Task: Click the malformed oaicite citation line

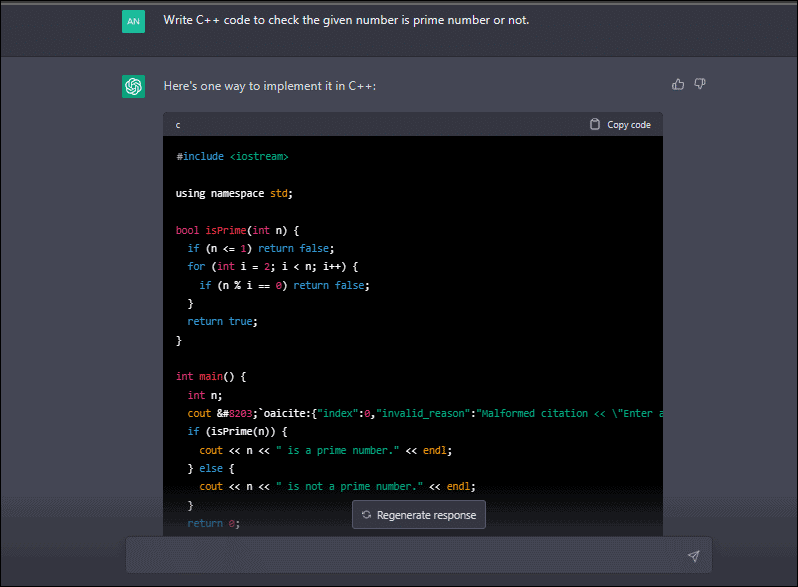Action: (x=420, y=413)
